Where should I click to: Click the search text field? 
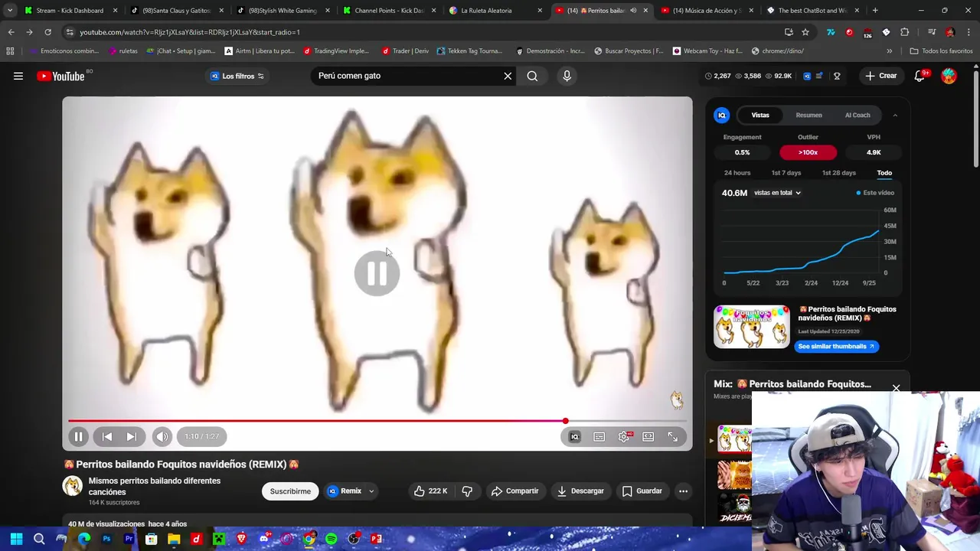click(x=407, y=76)
